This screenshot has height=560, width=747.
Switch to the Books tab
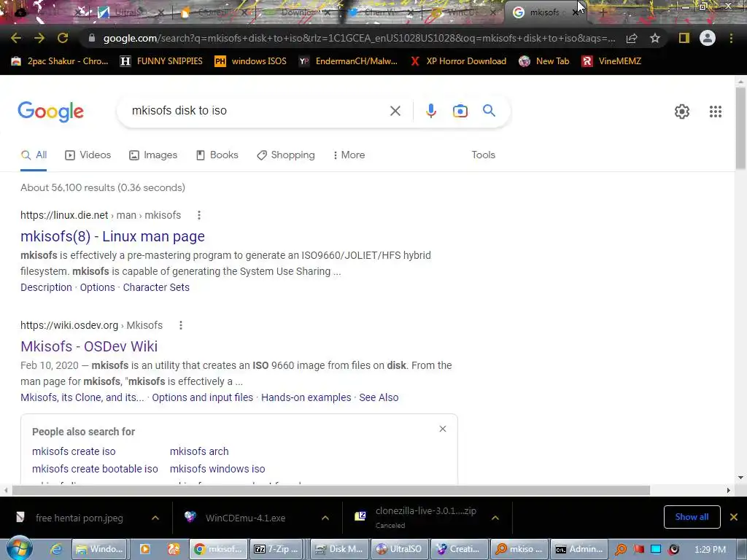point(217,155)
